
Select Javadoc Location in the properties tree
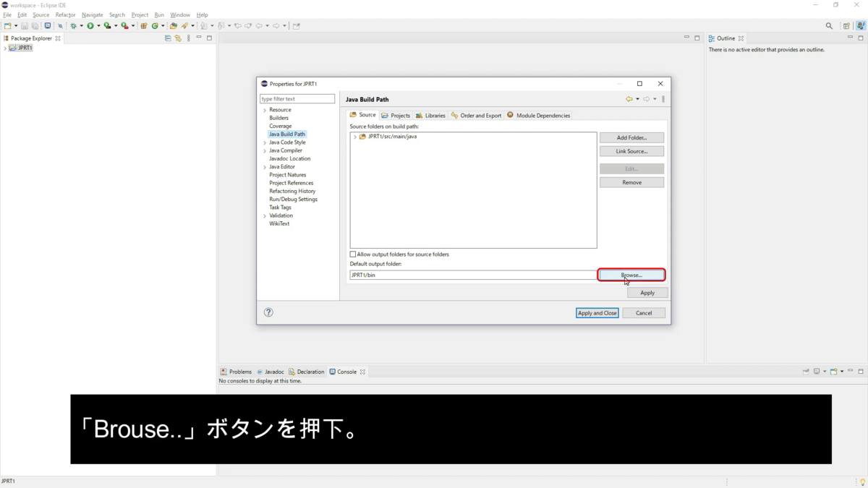click(x=289, y=158)
